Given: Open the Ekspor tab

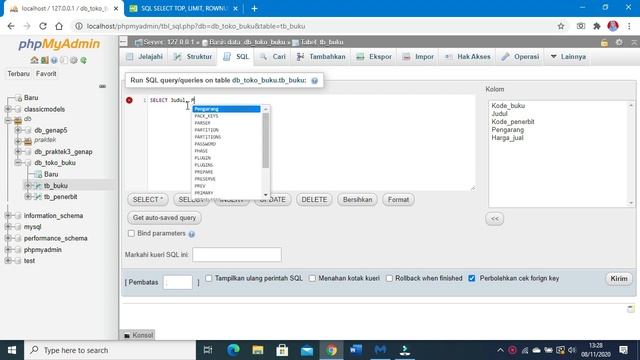Looking at the screenshot, I should click(374, 57).
